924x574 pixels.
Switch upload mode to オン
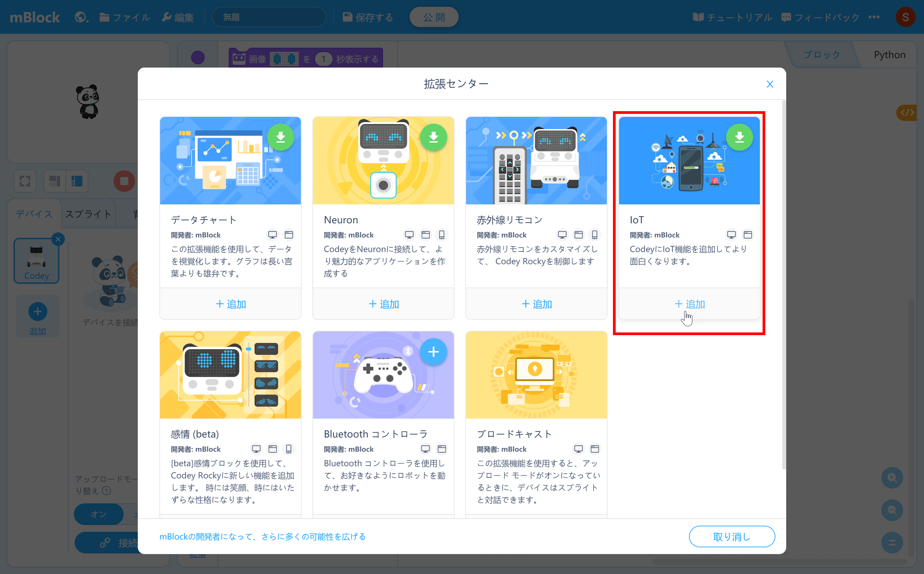point(98,514)
